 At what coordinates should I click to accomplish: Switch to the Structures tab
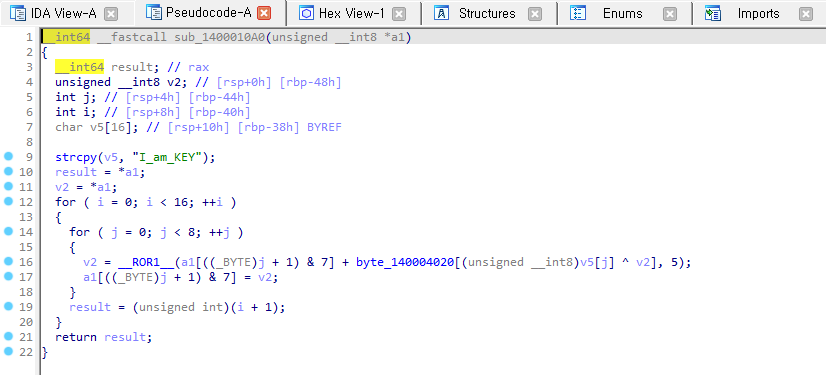487,13
